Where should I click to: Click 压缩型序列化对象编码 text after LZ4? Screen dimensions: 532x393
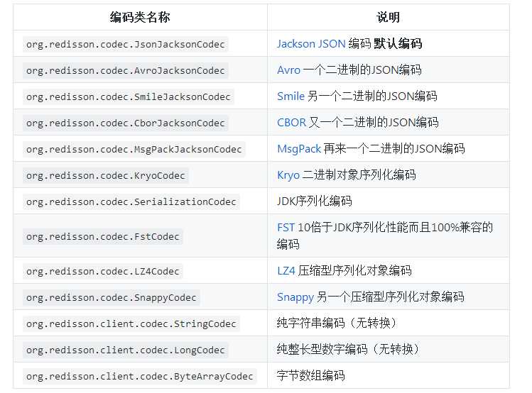(355, 270)
